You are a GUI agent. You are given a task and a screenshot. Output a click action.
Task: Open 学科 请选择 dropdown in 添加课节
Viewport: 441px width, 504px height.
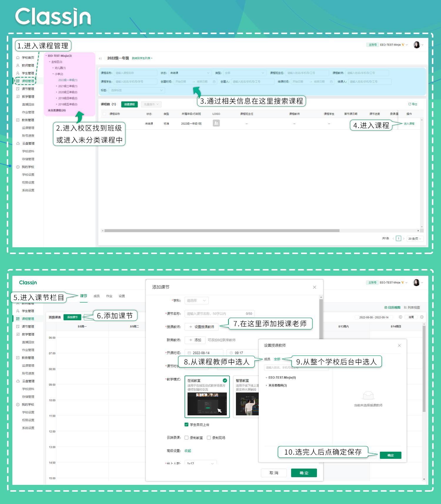(197, 300)
